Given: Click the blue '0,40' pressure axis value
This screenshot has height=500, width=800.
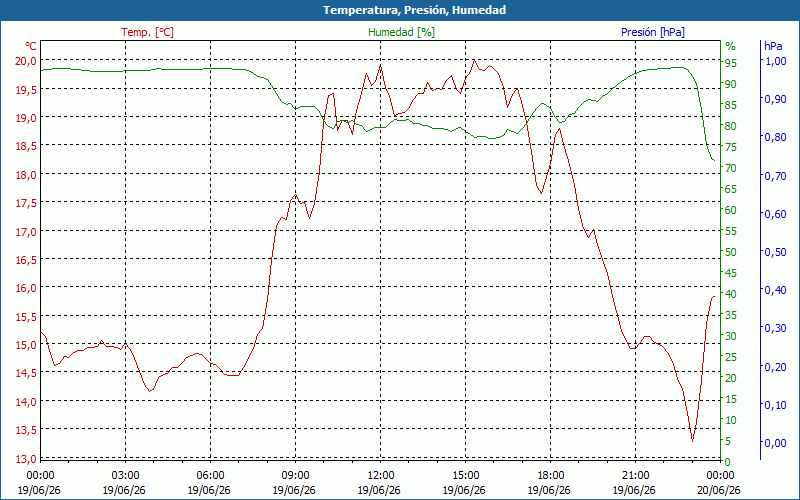Looking at the screenshot, I should pos(775,289).
